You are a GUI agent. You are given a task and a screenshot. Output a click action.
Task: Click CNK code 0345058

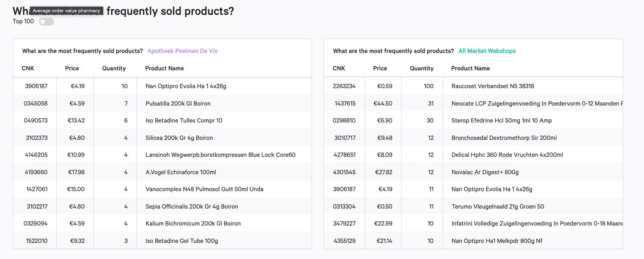[36, 103]
